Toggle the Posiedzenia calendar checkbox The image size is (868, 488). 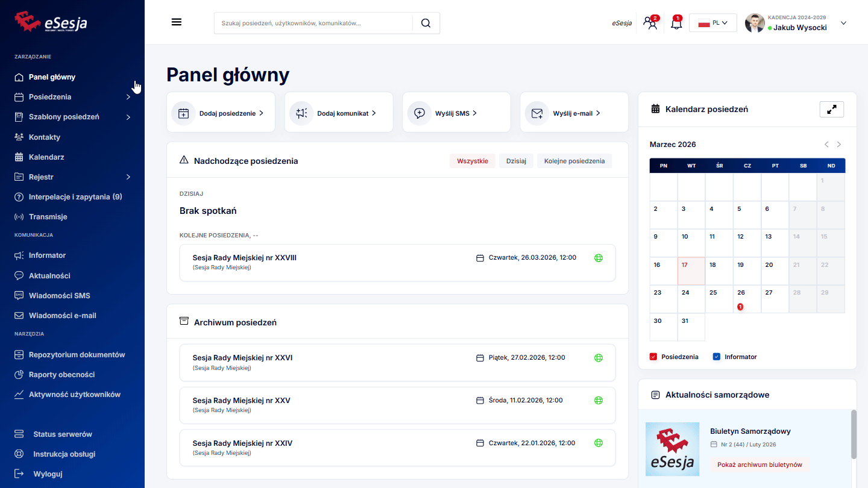[653, 357]
